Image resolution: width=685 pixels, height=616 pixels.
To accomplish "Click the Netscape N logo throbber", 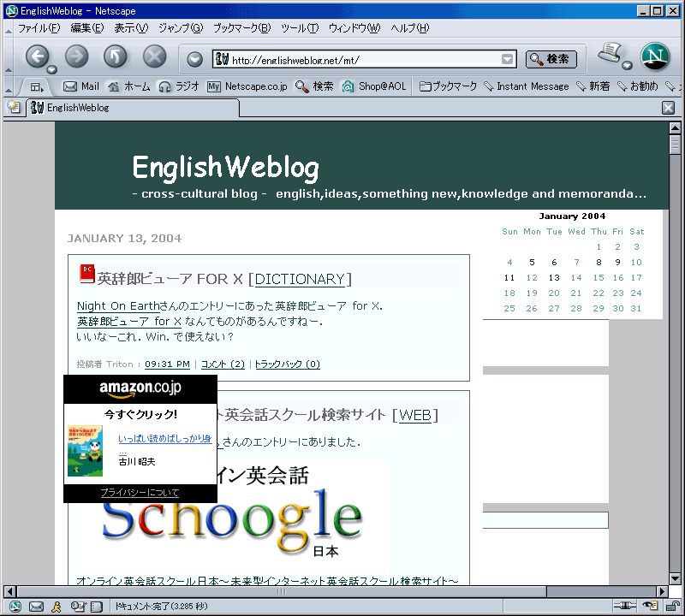I will coord(655,56).
